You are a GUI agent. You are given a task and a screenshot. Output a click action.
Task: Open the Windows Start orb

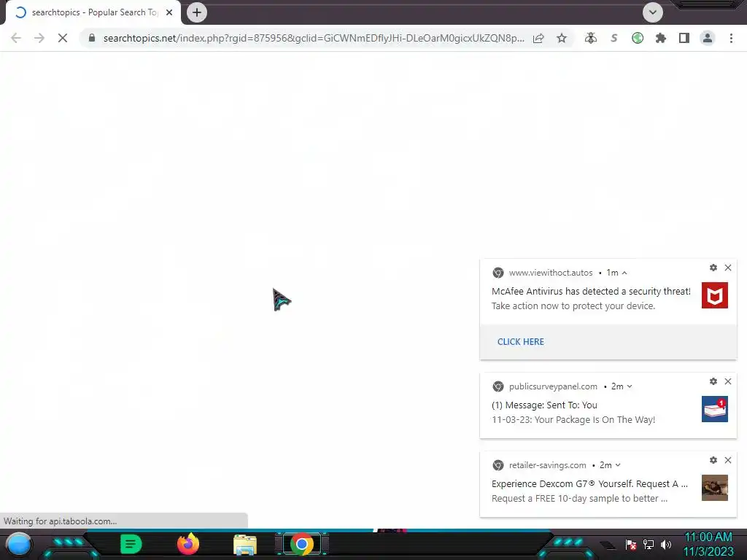[x=18, y=544]
